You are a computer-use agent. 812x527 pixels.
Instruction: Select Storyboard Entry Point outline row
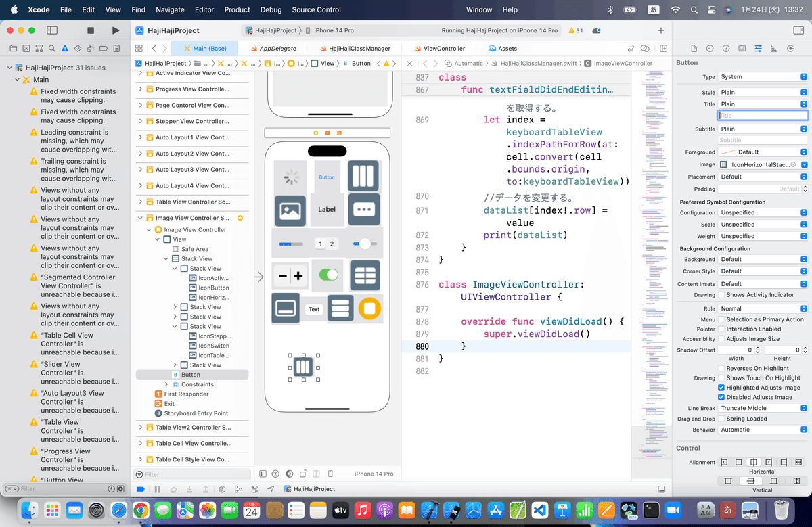[x=191, y=413]
